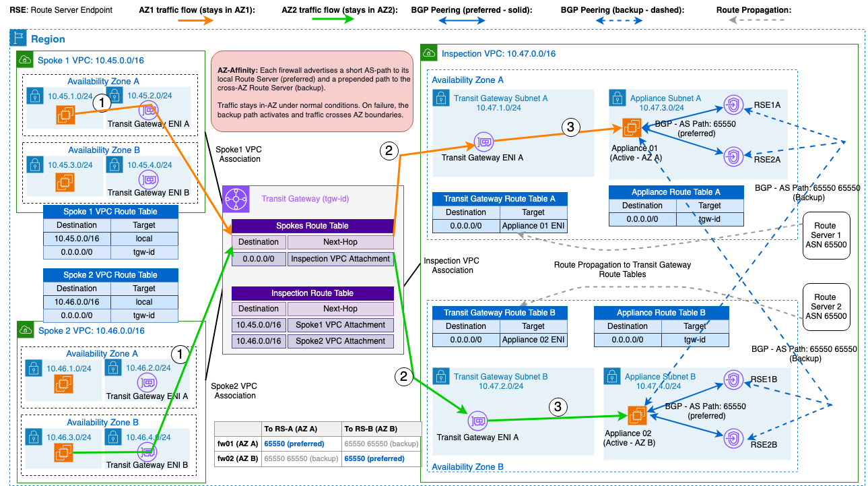Select Appliance 01 instance icon
The width and height of the screenshot is (868, 486).
pyautogui.click(x=631, y=127)
